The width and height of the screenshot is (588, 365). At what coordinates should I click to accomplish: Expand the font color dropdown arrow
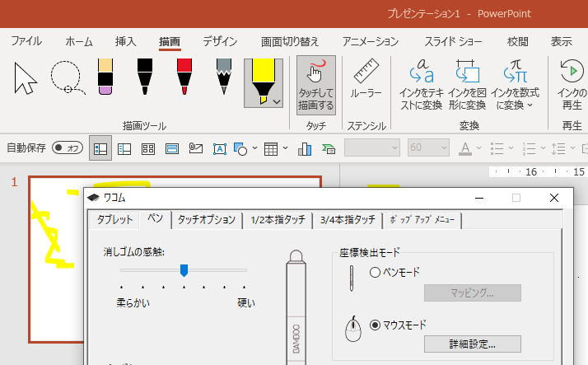pyautogui.click(x=478, y=148)
